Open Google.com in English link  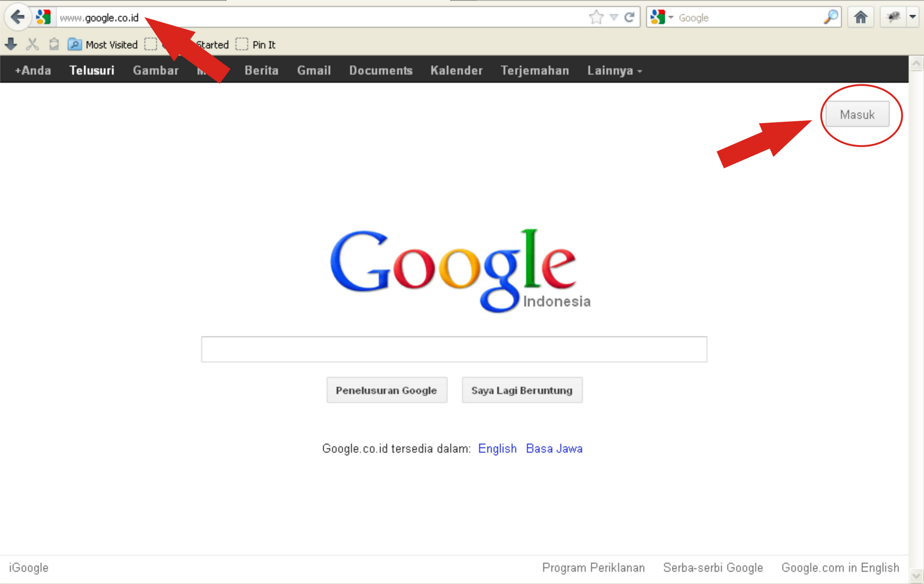(840, 568)
